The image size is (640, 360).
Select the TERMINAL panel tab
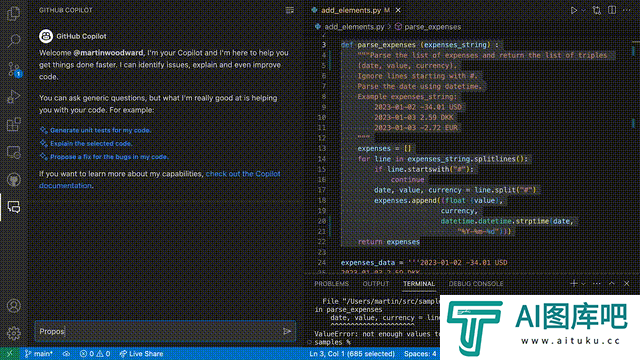pos(419,284)
